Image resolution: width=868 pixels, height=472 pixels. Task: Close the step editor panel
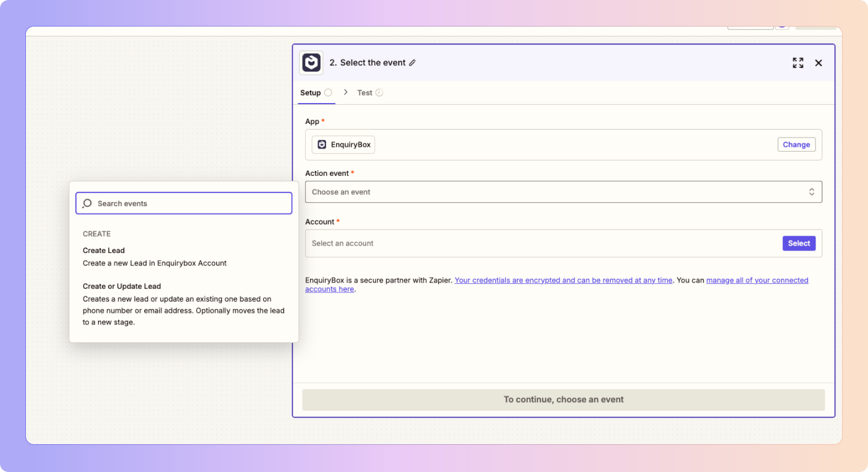(x=819, y=63)
